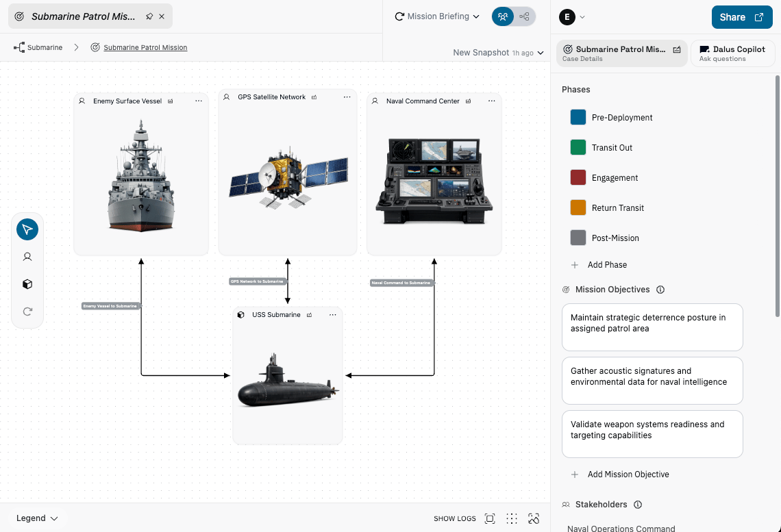Image resolution: width=781 pixels, height=532 pixels.
Task: Click the Share button
Action: coord(742,17)
